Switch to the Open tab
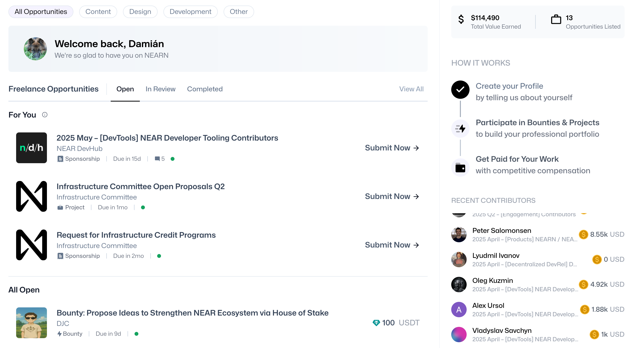The image size is (644, 348). 125,89
